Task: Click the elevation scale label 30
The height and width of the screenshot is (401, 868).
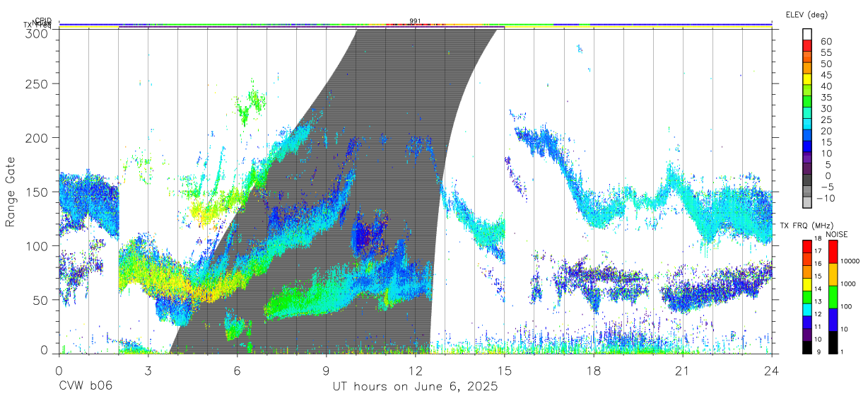Action: click(826, 108)
